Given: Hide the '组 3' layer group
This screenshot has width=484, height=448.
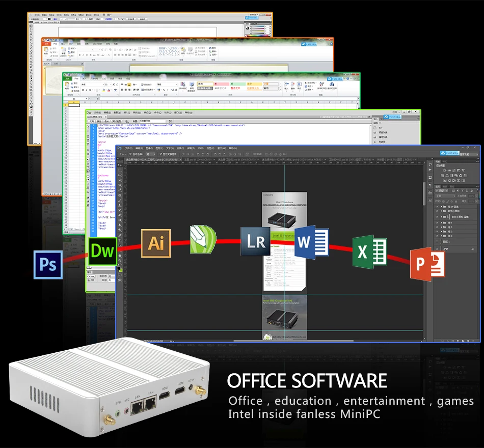Looking at the screenshot, I should (x=437, y=227).
